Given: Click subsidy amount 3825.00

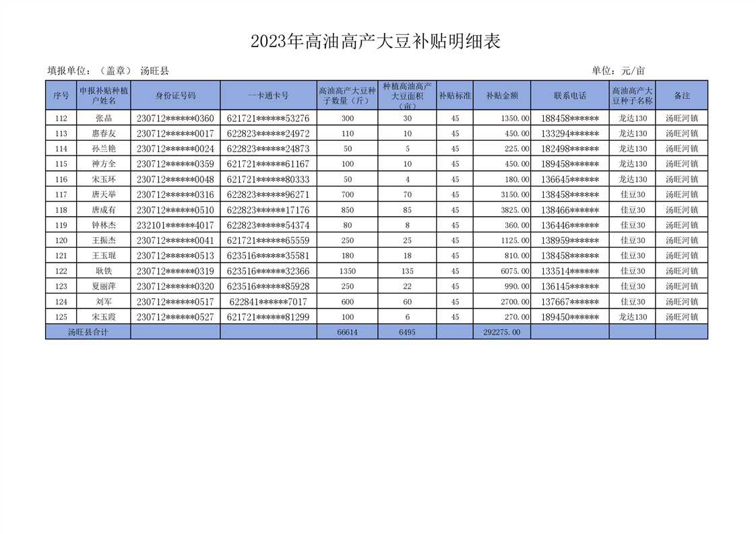Looking at the screenshot, I should [x=515, y=210].
